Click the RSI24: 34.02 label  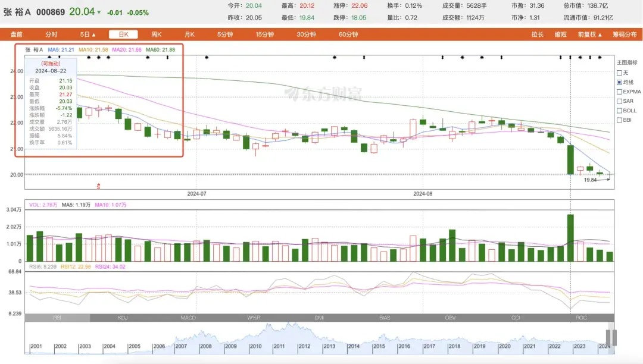(110, 266)
